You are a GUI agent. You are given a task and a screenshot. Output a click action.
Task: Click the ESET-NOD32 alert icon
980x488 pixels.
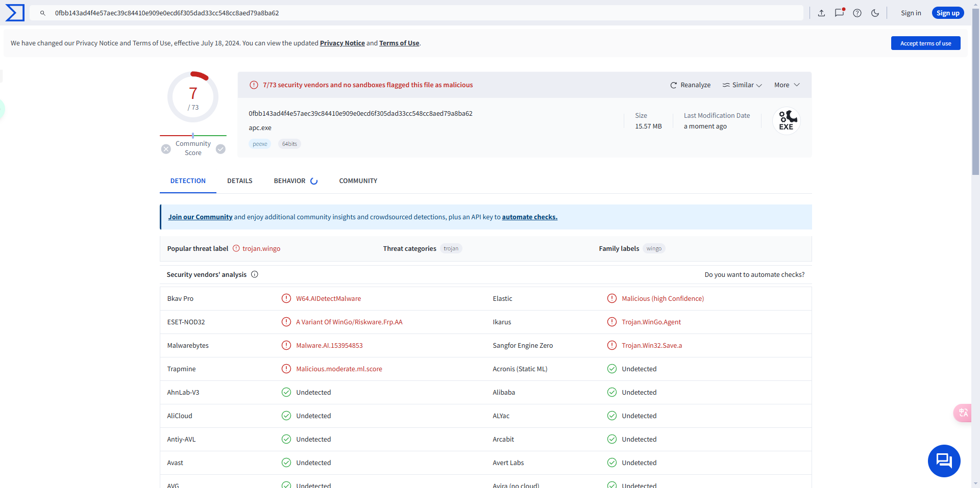(286, 322)
